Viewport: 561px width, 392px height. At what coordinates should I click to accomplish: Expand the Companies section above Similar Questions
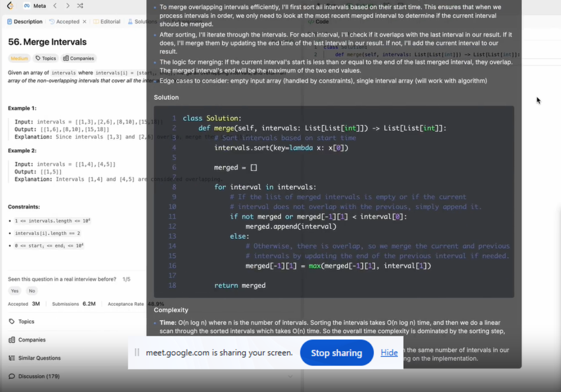(x=27, y=340)
